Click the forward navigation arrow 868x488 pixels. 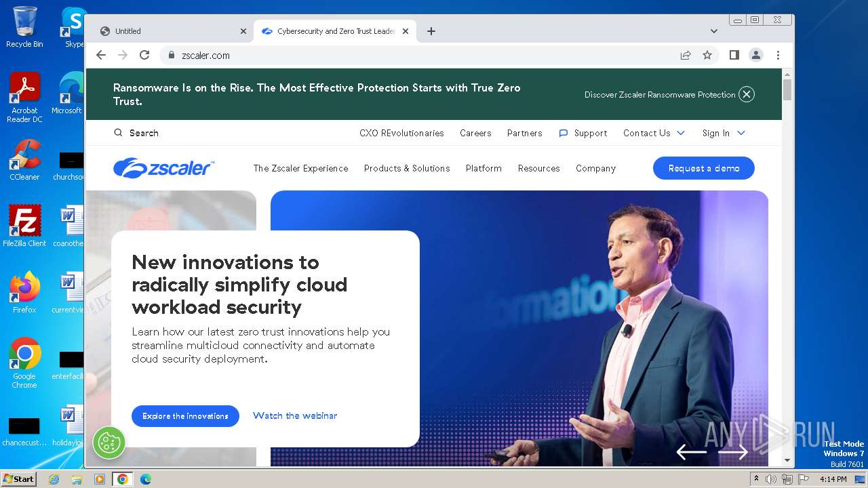(x=123, y=55)
